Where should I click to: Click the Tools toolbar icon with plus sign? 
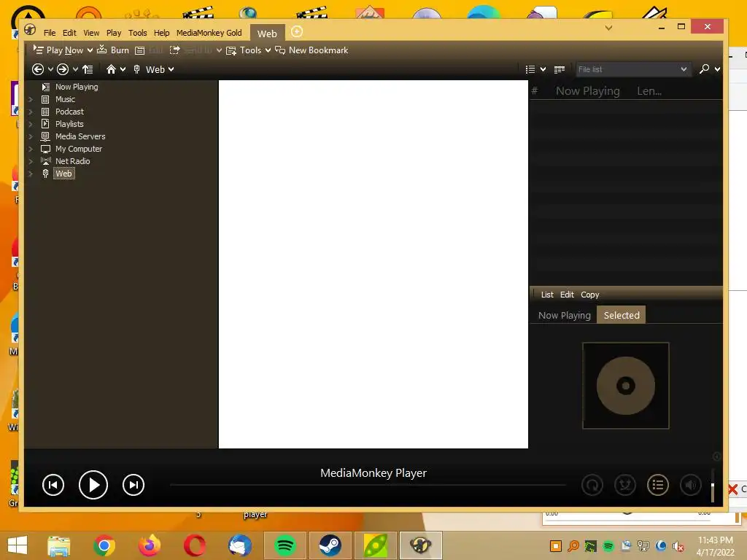pyautogui.click(x=231, y=50)
